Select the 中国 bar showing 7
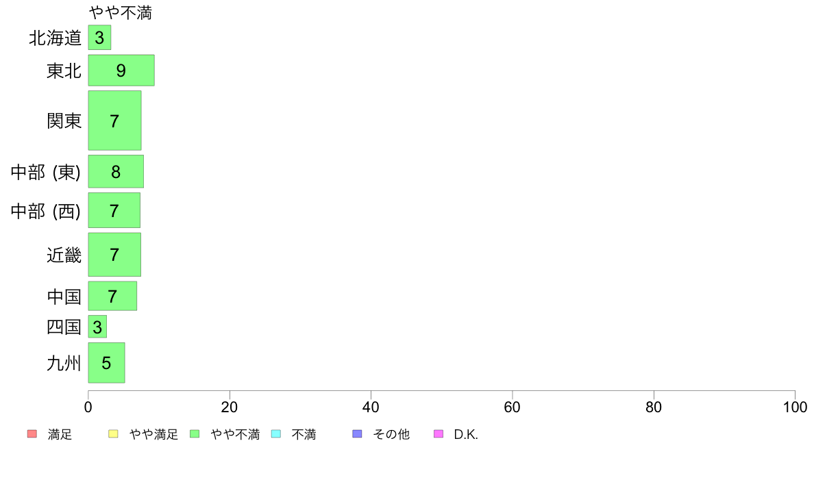The height and width of the screenshot is (504, 814). tap(112, 296)
